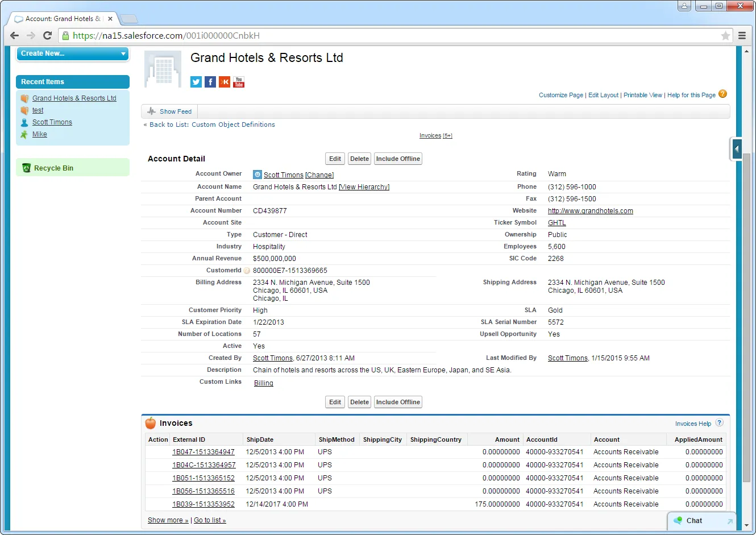Refresh the page with the reload icon

[x=47, y=35]
